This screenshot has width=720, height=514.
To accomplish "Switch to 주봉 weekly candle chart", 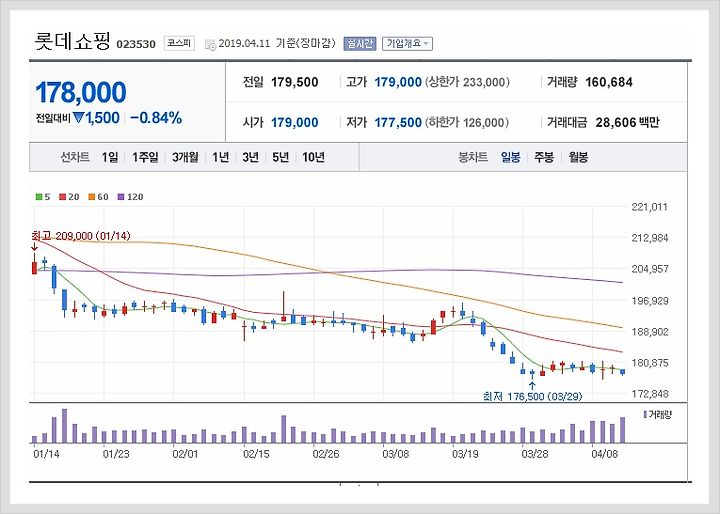I will click(x=544, y=157).
